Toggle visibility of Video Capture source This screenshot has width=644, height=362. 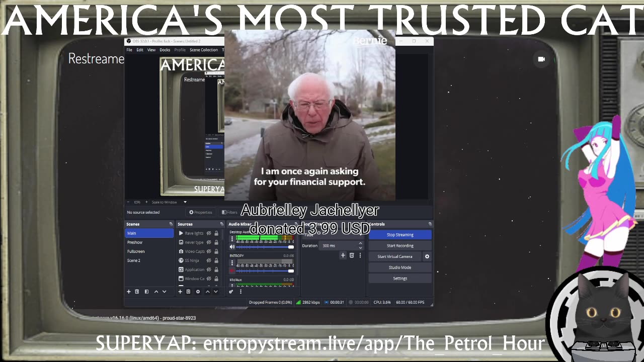209,251
